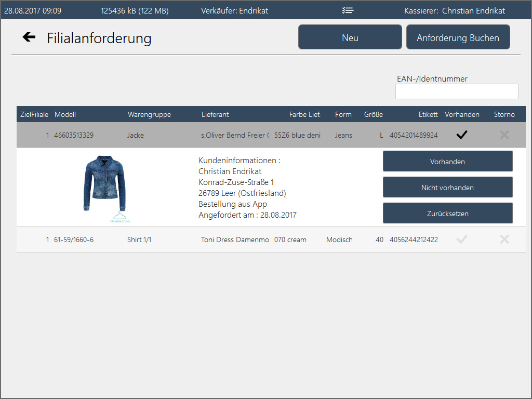The image size is (532, 399).
Task: Sort by Warengruppe column header
Action: pyautogui.click(x=149, y=114)
